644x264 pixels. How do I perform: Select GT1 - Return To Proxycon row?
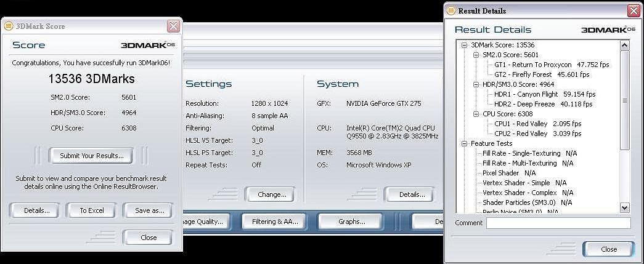click(552, 65)
